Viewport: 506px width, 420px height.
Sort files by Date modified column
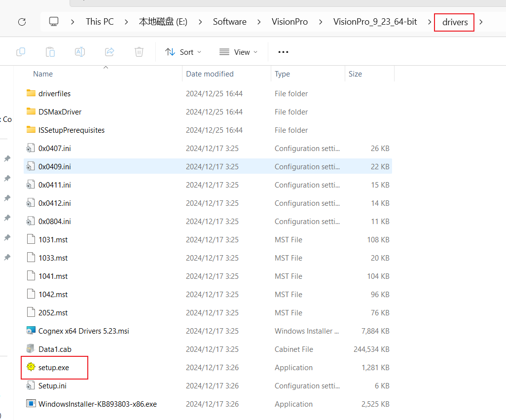point(210,74)
